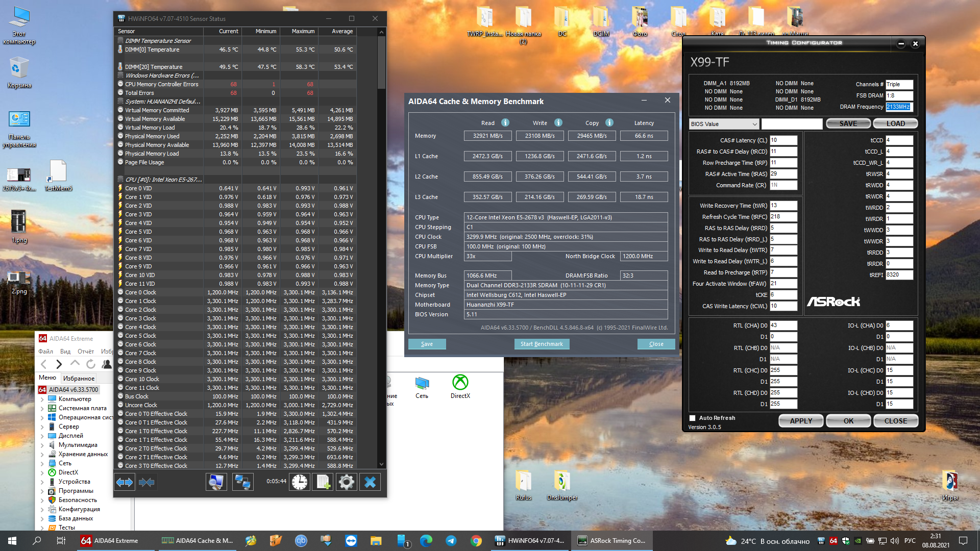The image size is (980, 551).
Task: Enable Auto Refresh checkbox
Action: tap(692, 418)
